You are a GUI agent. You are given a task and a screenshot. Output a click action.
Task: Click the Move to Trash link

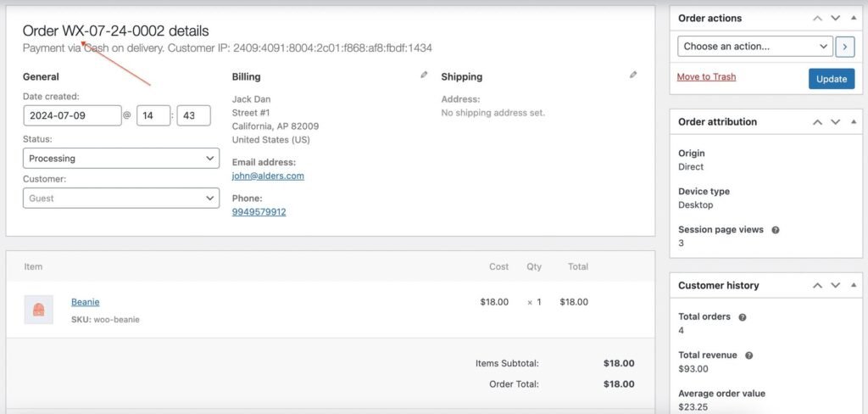pyautogui.click(x=706, y=77)
